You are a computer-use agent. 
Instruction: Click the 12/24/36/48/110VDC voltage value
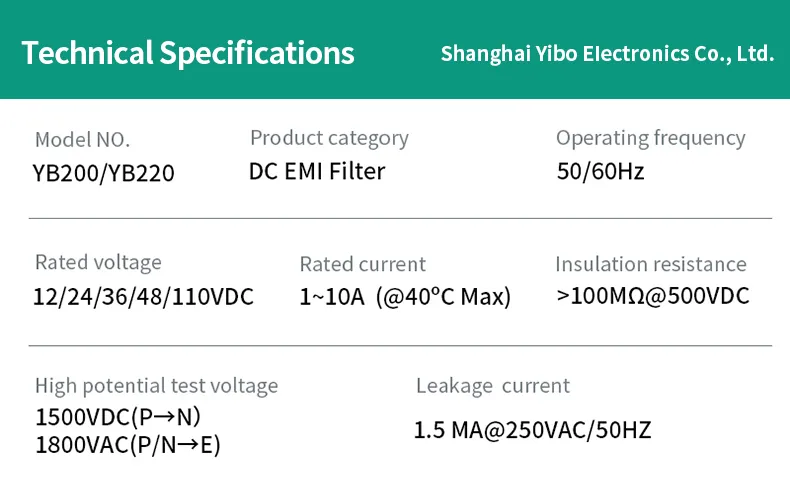[143, 297]
